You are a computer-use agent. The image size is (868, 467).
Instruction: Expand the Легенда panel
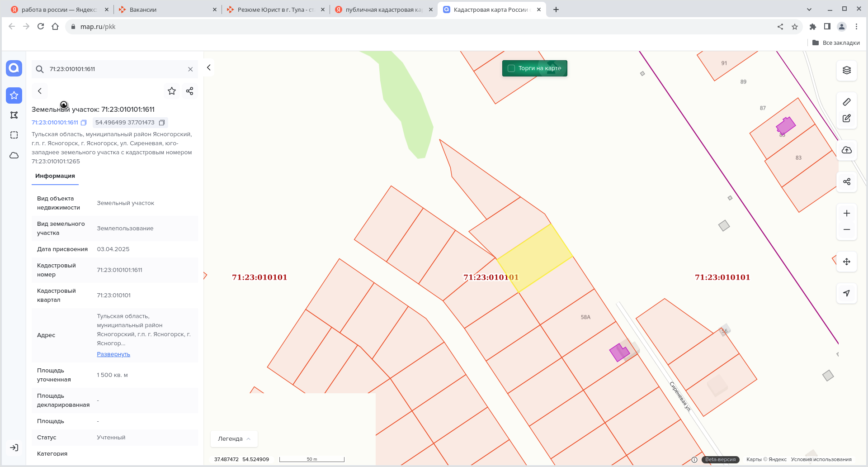coord(234,438)
